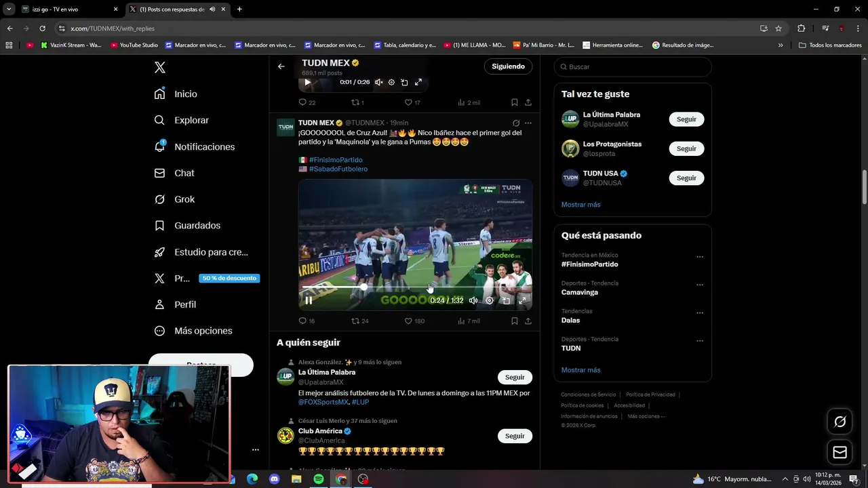Screen dimensions: 868x488
Task: Pause the Cruz Azul goal video
Action: [x=308, y=300]
